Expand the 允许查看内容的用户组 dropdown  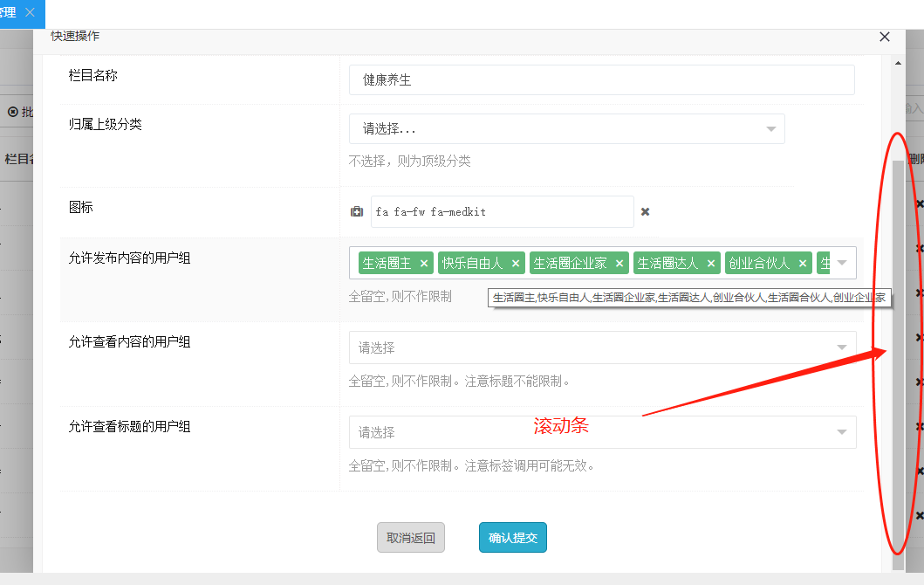(602, 348)
